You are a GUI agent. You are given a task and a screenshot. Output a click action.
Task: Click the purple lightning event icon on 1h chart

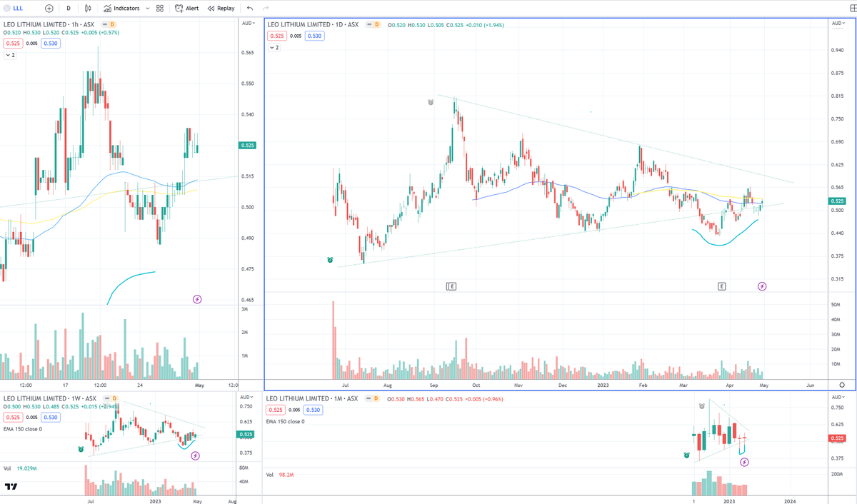[x=198, y=299]
